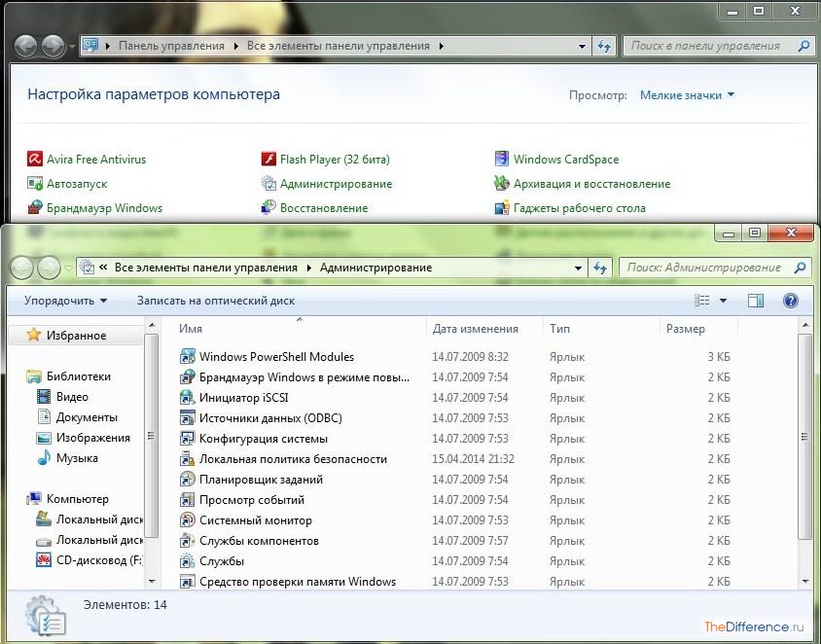Click the navigation pane scrollbar thumb
Viewport: 821px width, 644px height.
pos(151,436)
